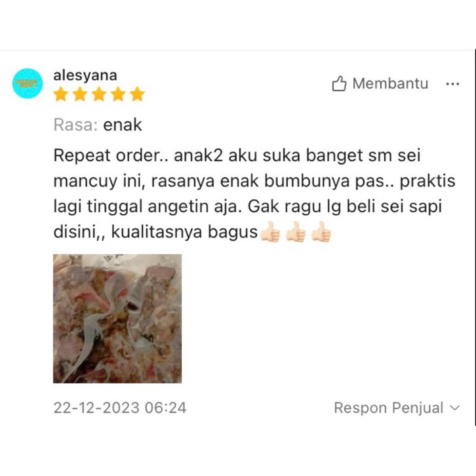Open the attached sei sapi review photo
The height and width of the screenshot is (476, 476).
coord(117,319)
